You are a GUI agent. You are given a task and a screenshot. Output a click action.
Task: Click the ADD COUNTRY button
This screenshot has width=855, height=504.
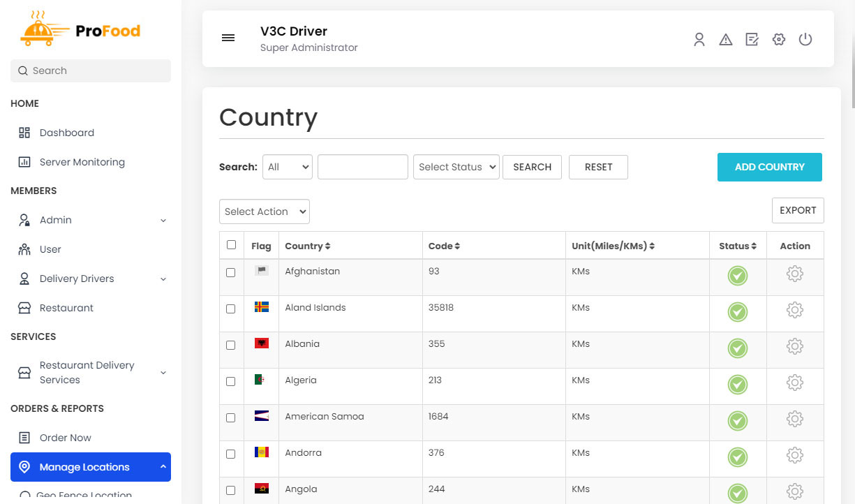pos(770,167)
